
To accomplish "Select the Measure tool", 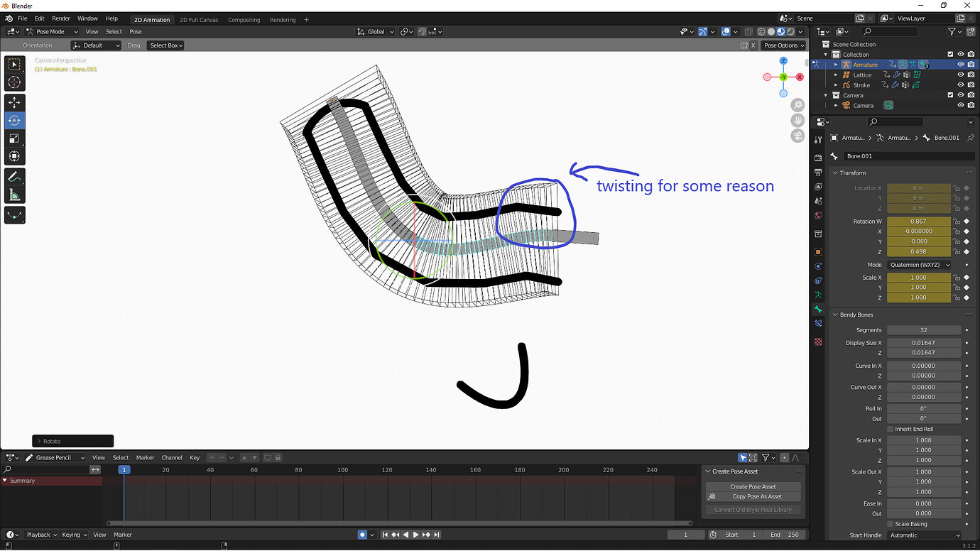I will [14, 195].
